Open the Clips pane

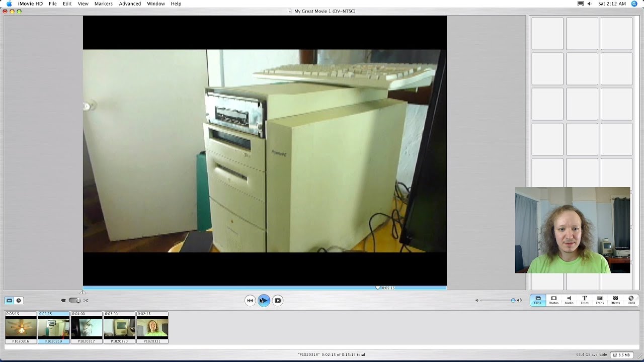click(x=537, y=300)
